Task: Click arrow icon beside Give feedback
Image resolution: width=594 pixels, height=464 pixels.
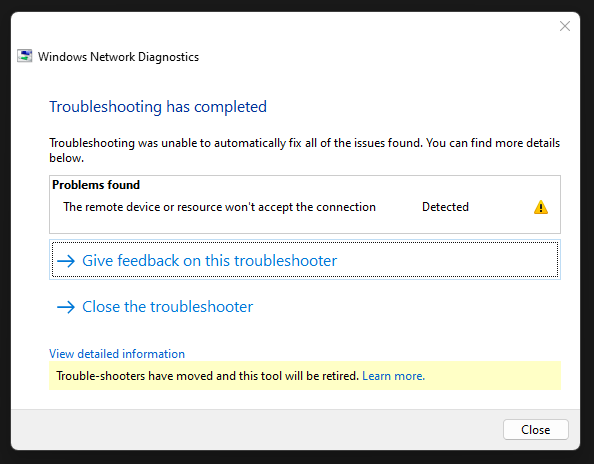Action: click(66, 261)
